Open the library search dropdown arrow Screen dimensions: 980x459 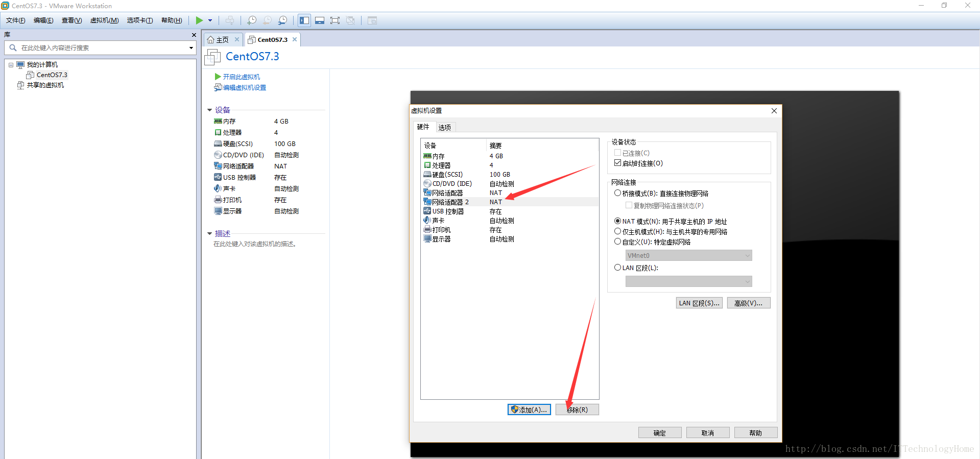point(191,48)
